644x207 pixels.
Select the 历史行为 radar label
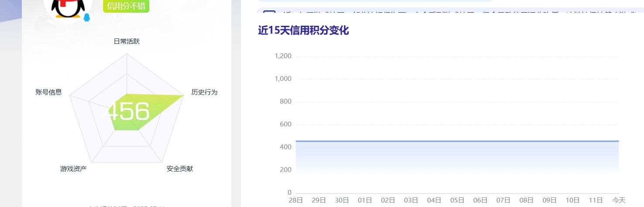(x=204, y=92)
